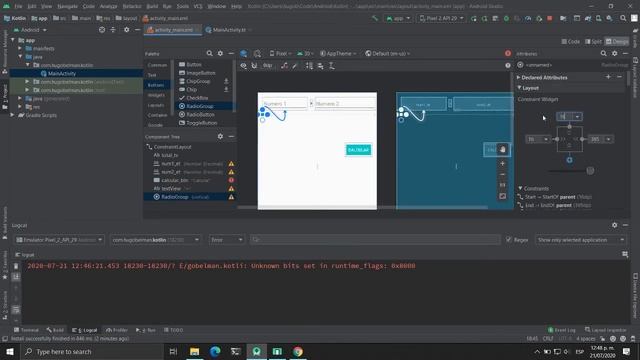
Task: Open the Refactor menu
Action: click(x=132, y=6)
